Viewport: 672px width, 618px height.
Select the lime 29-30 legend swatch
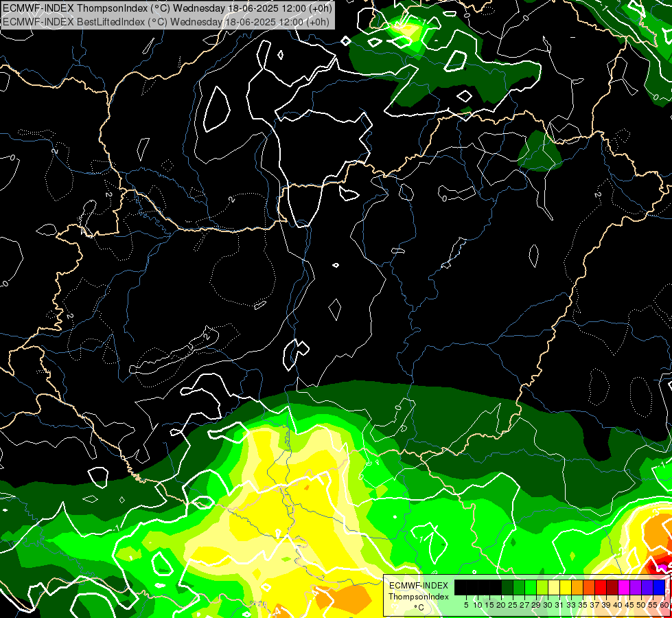542,588
